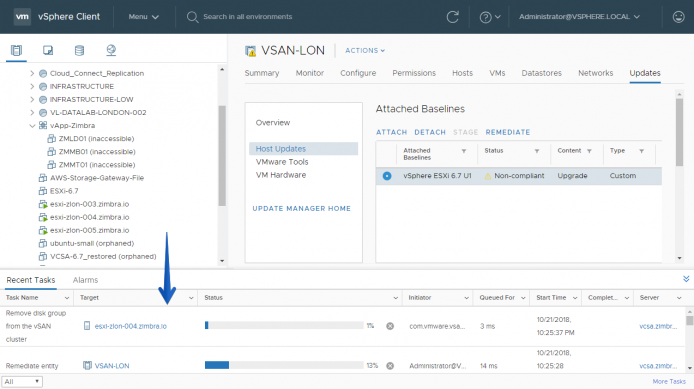The height and width of the screenshot is (389, 694).
Task: Switch to the Monitor tab
Action: [310, 73]
